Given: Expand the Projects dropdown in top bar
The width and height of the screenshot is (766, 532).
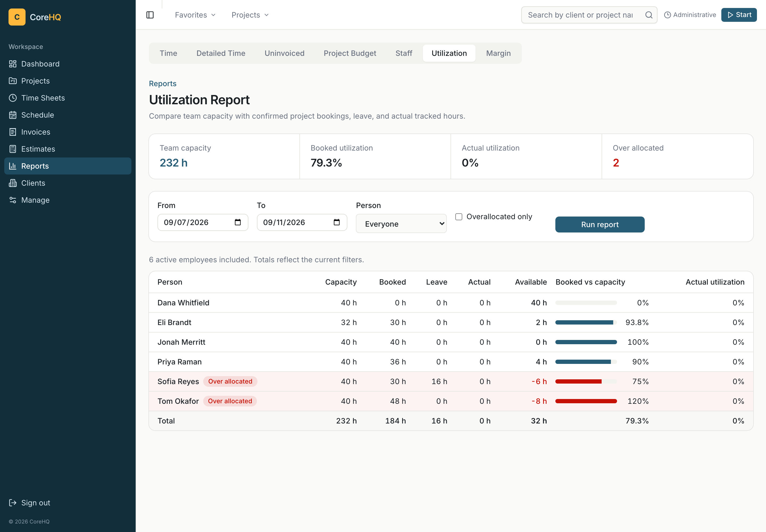Looking at the screenshot, I should click(250, 15).
